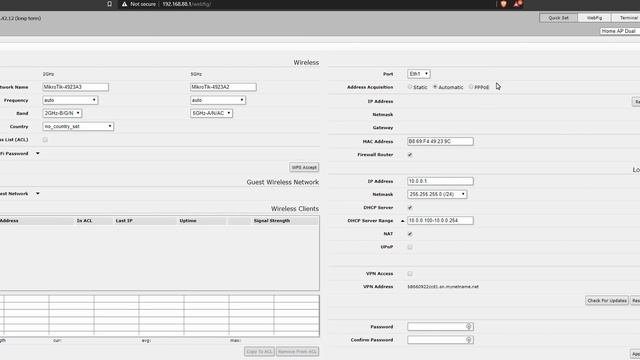Image resolution: width=640 pixels, height=360 pixels.
Task: Click the In ACL column header
Action: (84, 220)
